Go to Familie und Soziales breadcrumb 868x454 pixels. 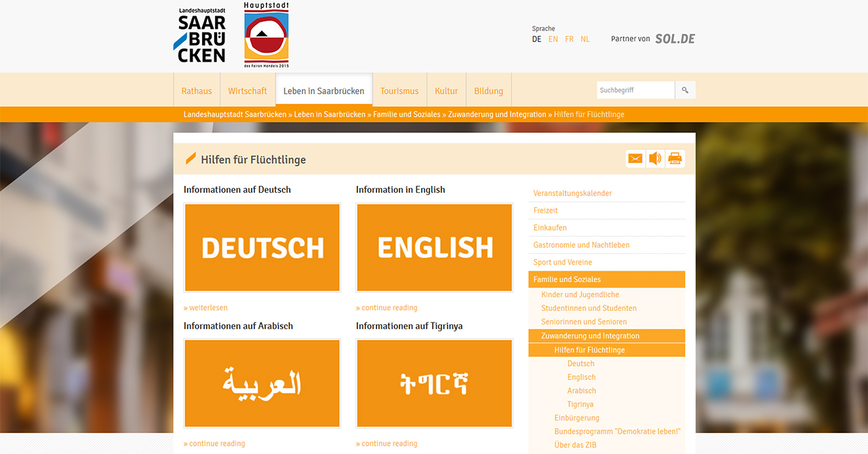407,115
